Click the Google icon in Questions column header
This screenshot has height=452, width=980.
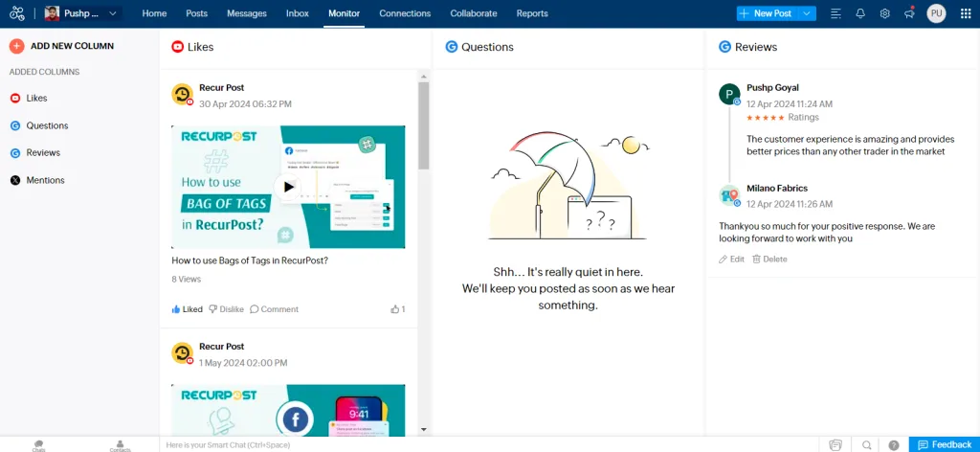[x=452, y=46]
